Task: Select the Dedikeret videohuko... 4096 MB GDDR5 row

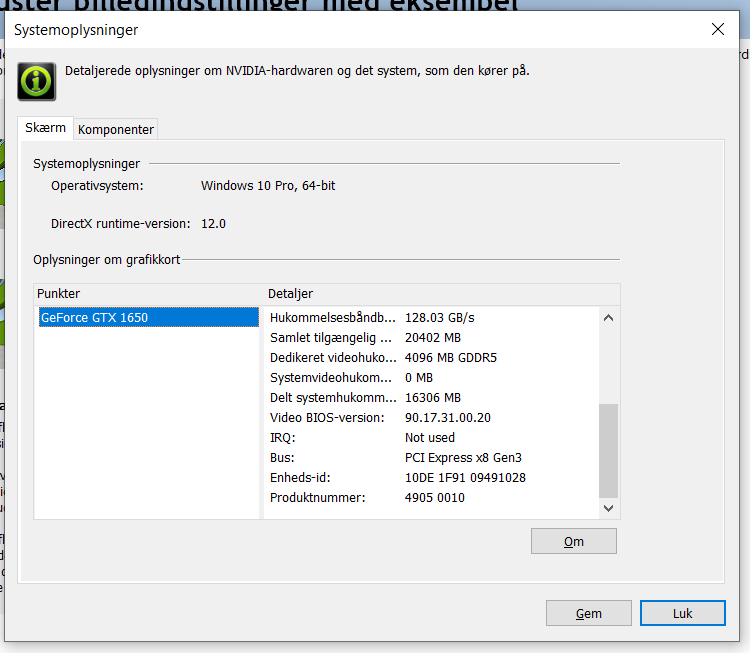Action: pyautogui.click(x=431, y=358)
